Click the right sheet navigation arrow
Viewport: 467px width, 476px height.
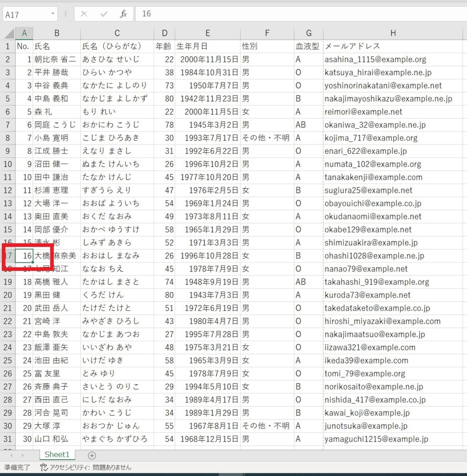pos(22,456)
